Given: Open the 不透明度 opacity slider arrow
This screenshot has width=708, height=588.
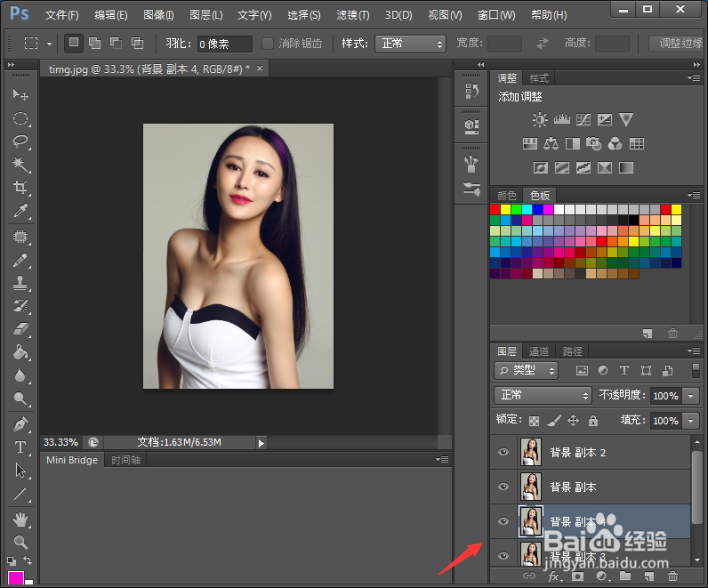Looking at the screenshot, I should tap(691, 396).
